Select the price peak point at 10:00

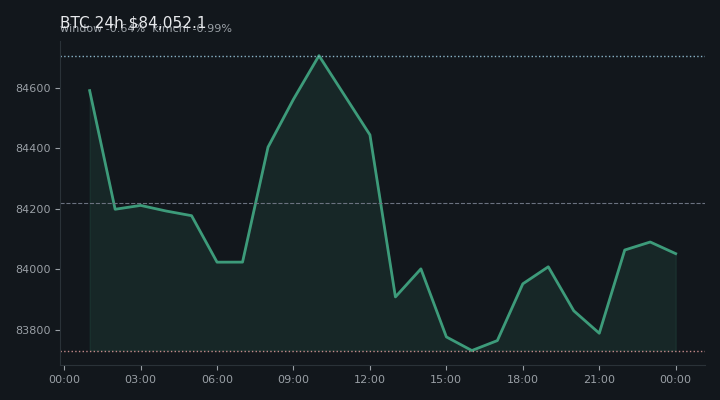[319, 56]
